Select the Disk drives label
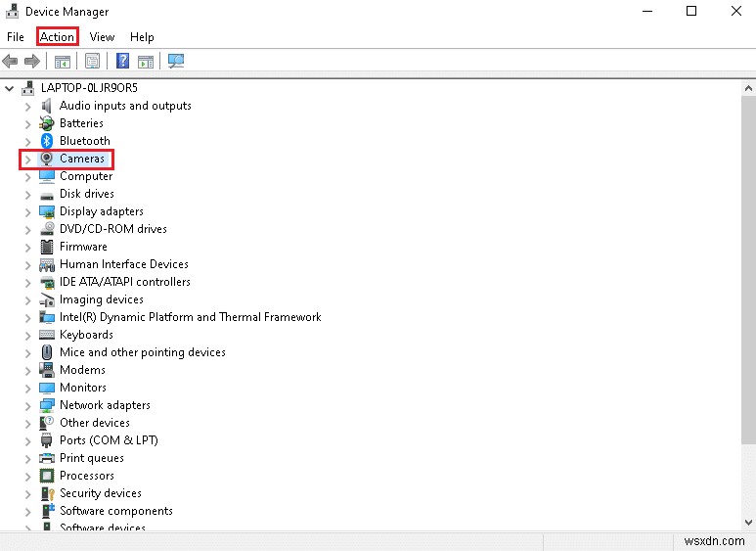756x551 pixels. (87, 194)
